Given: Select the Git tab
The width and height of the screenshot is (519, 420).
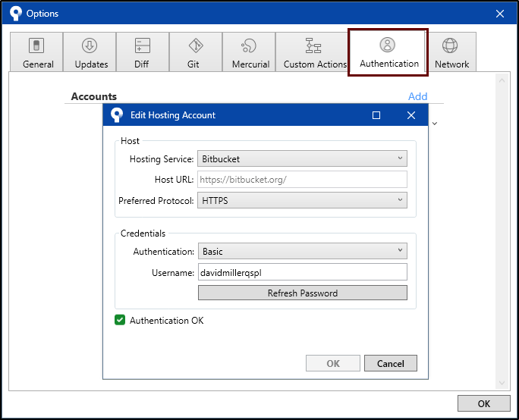Looking at the screenshot, I should 194,52.
